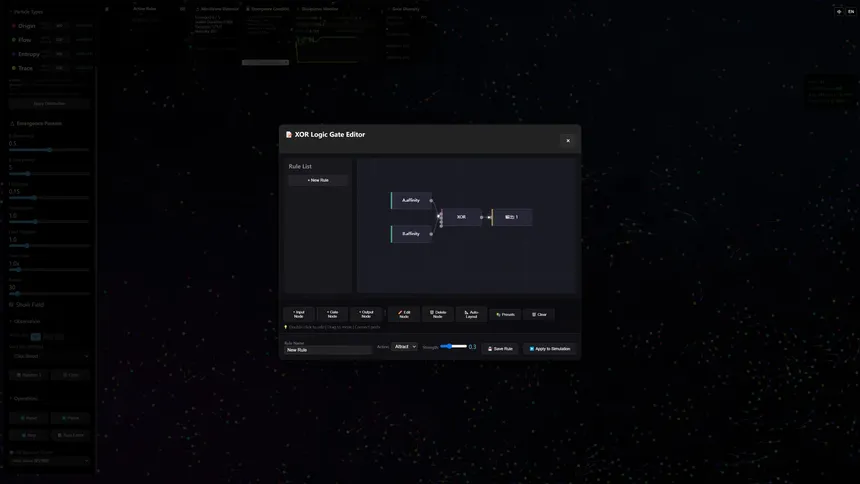Save the rule with Save Rule button
The width and height of the screenshot is (860, 484).
[x=500, y=348]
